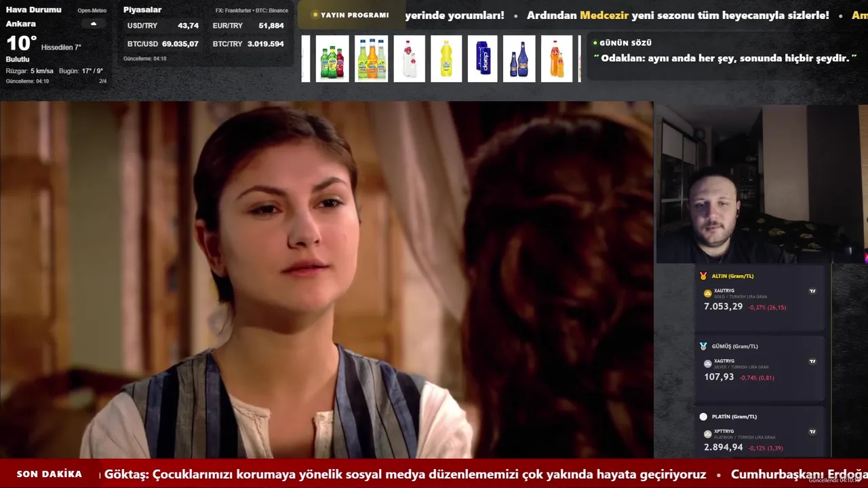Click the 'Bugün: 17° / 9°' forecast text
The height and width of the screenshot is (488, 868).
click(x=81, y=71)
